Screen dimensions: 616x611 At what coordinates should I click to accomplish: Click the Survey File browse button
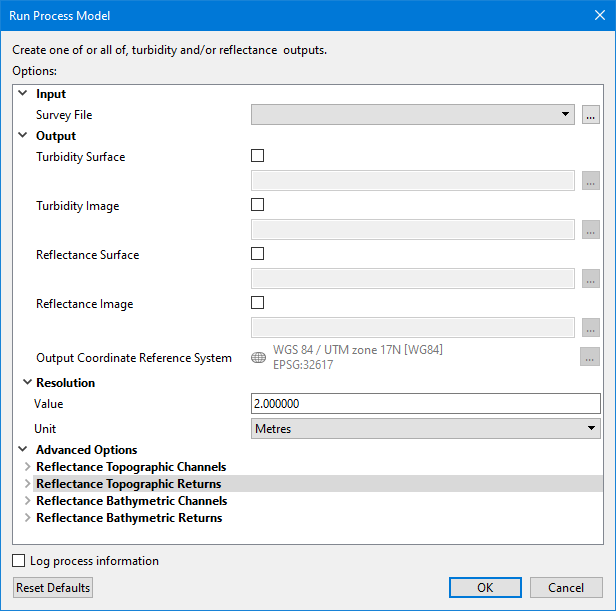coord(591,115)
